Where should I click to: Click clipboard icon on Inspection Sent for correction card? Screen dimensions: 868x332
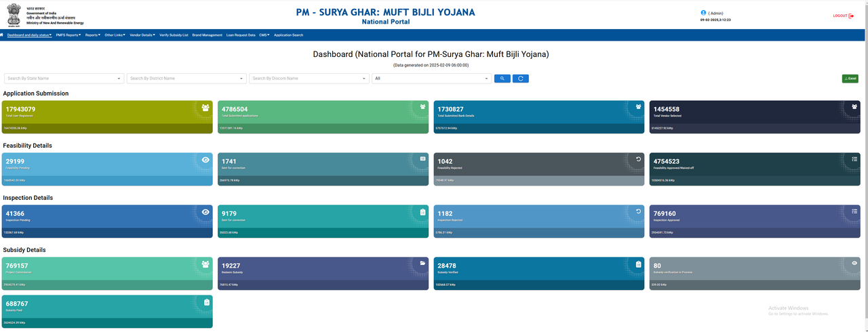pos(422,212)
